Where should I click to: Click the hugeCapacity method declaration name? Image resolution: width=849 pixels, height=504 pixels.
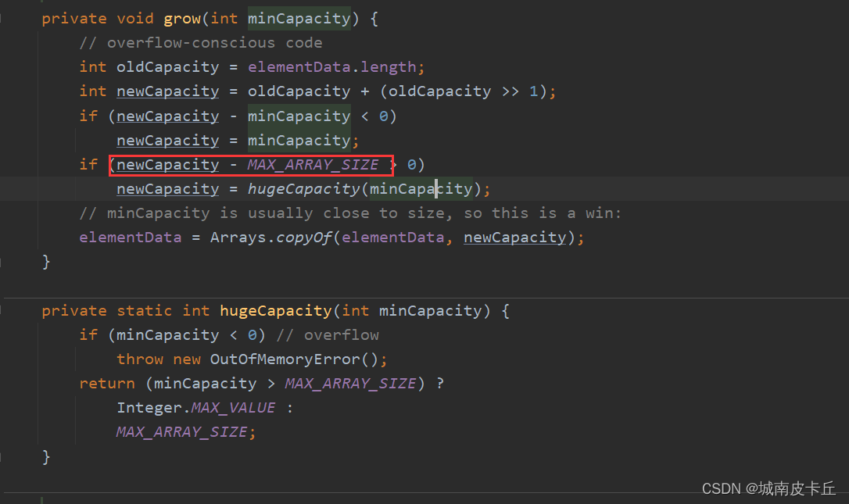(x=276, y=311)
